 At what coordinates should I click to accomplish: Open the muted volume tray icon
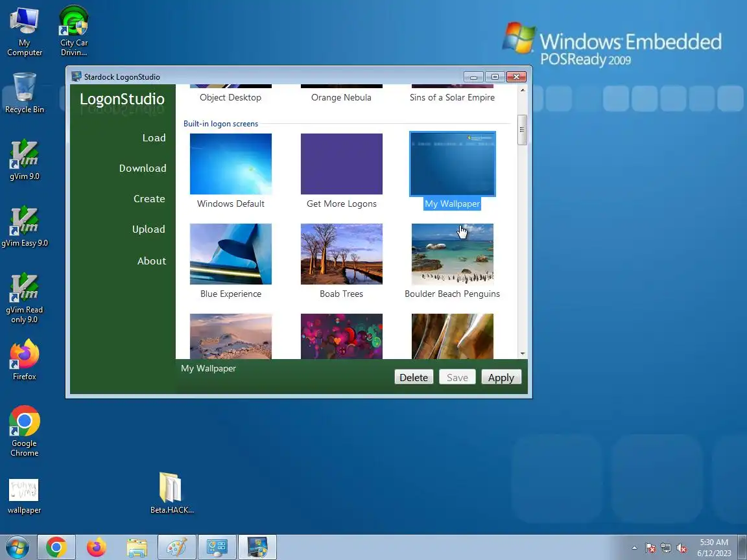point(682,548)
